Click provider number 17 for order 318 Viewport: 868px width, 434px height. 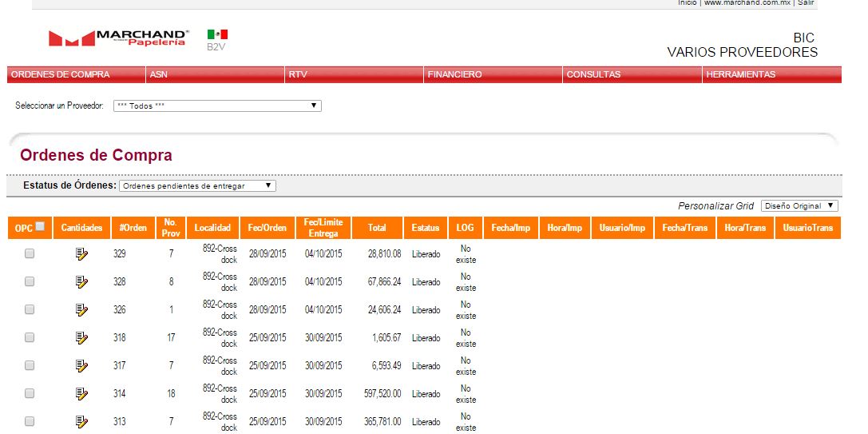(x=171, y=337)
